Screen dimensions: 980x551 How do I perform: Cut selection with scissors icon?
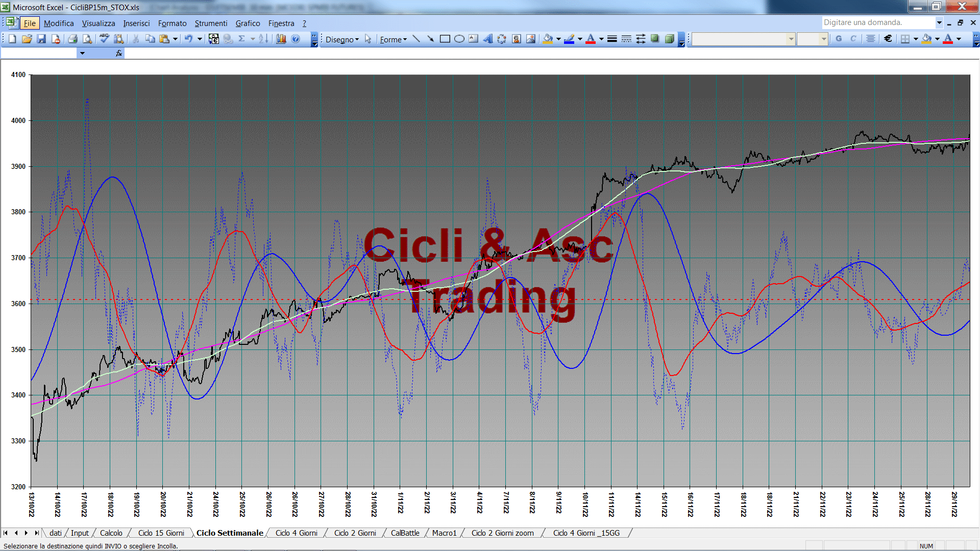pyautogui.click(x=136, y=39)
